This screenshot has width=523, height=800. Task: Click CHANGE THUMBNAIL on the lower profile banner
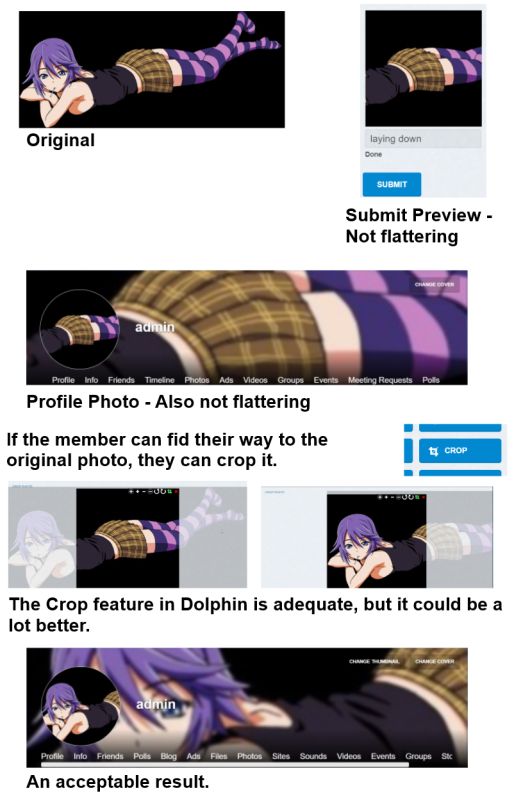coord(374,661)
